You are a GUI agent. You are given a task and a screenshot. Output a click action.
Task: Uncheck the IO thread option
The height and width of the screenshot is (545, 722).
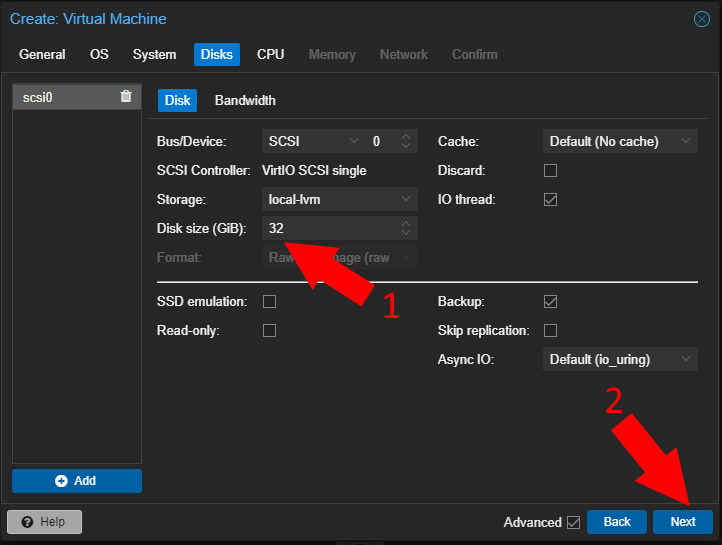(550, 199)
